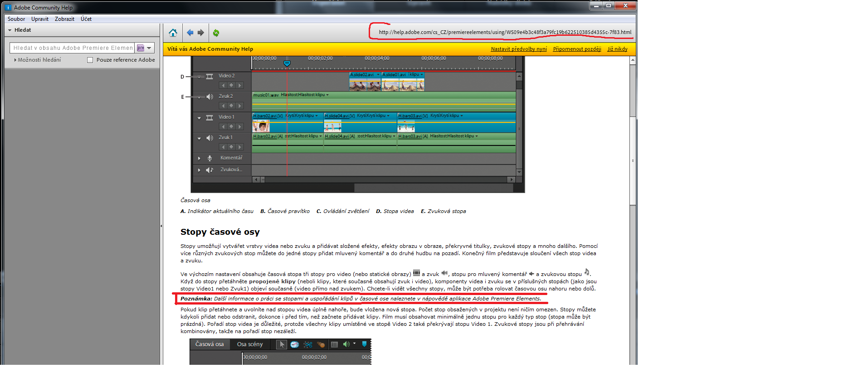
Task: Click the blue marker icon in lower timeline
Action: coord(364,344)
